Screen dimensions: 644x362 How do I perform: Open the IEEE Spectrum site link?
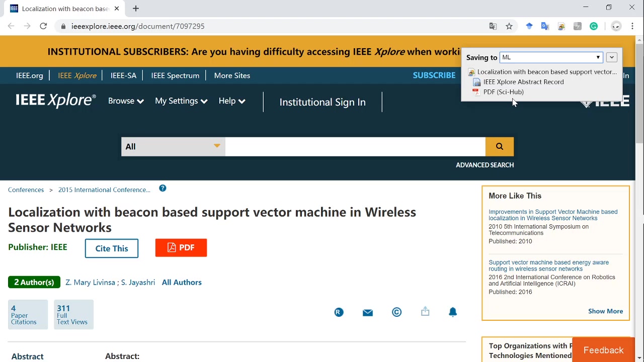coord(175,75)
